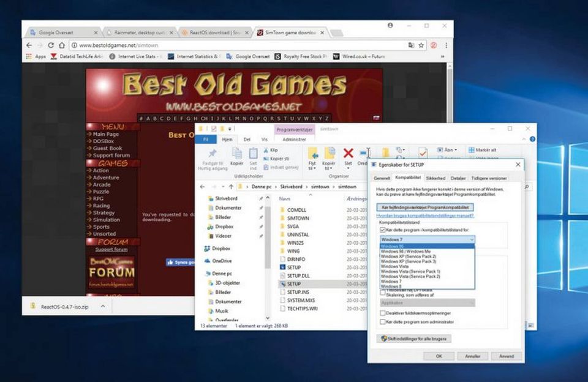Viewport: 588px width, 382px height.
Task: Click the Flyt til folder icon
Action: (x=313, y=153)
